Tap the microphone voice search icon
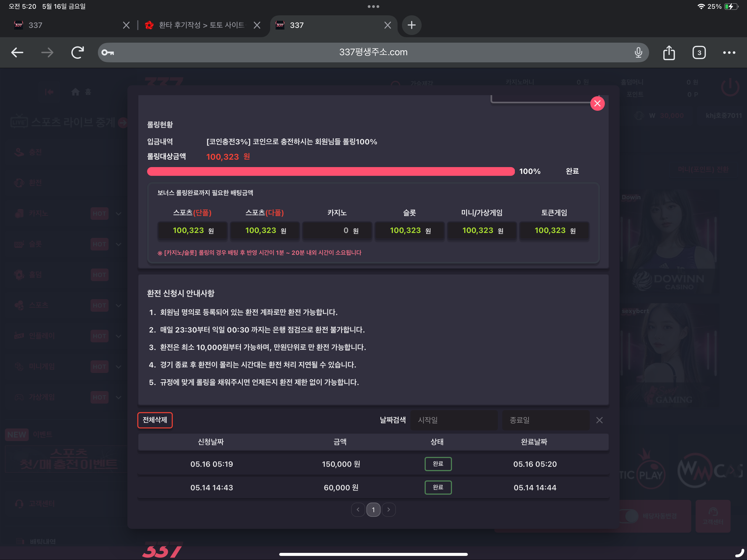This screenshot has height=560, width=747. [638, 52]
